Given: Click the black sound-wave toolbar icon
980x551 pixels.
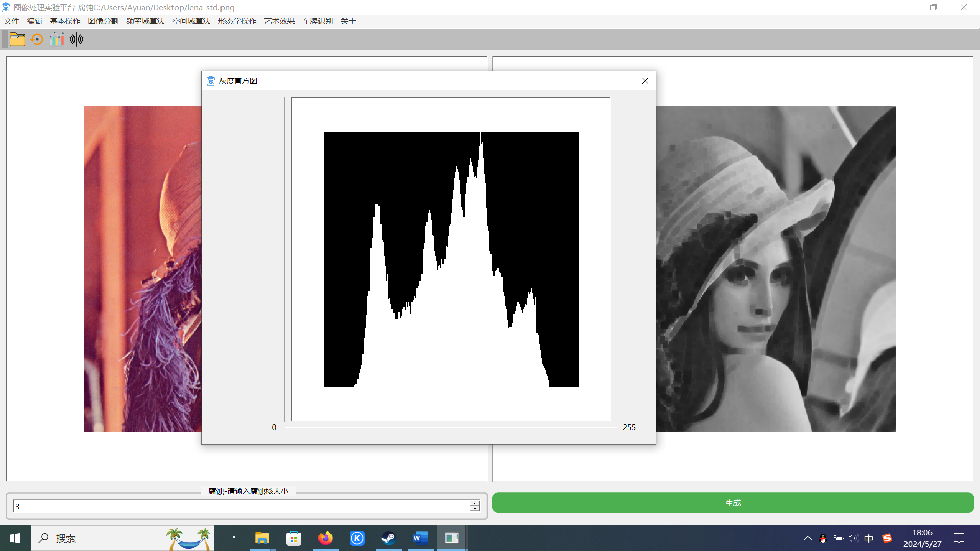Looking at the screenshot, I should pos(77,39).
